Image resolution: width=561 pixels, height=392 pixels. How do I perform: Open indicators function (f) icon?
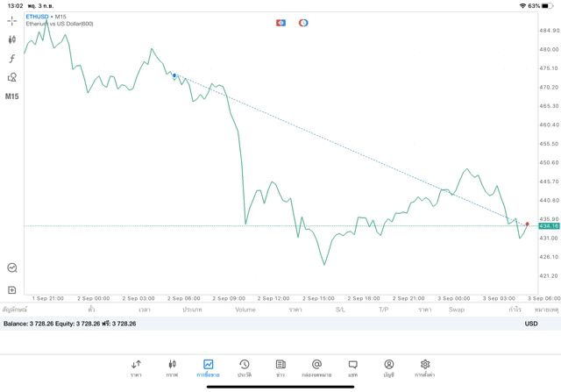[x=12, y=59]
